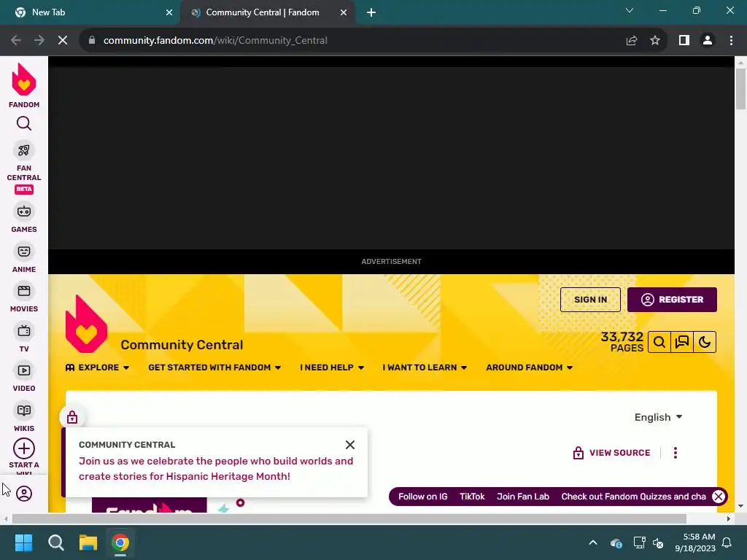Click the Start a Wiki plus icon
This screenshot has width=747, height=560.
(24, 448)
